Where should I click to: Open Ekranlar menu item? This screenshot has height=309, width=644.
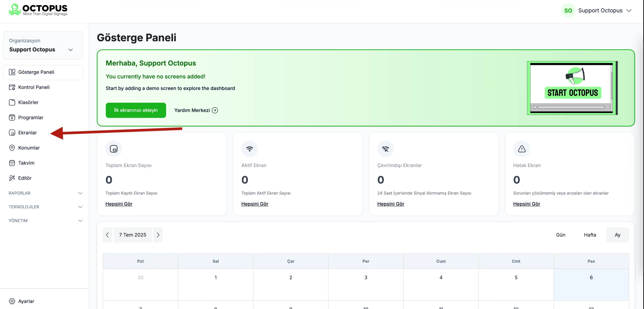(43, 133)
